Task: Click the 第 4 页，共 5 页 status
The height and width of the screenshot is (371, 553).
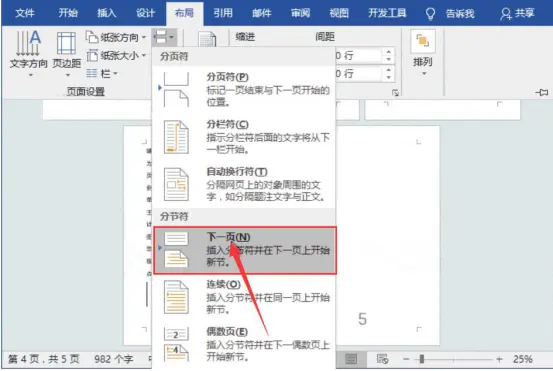Action: [44, 359]
